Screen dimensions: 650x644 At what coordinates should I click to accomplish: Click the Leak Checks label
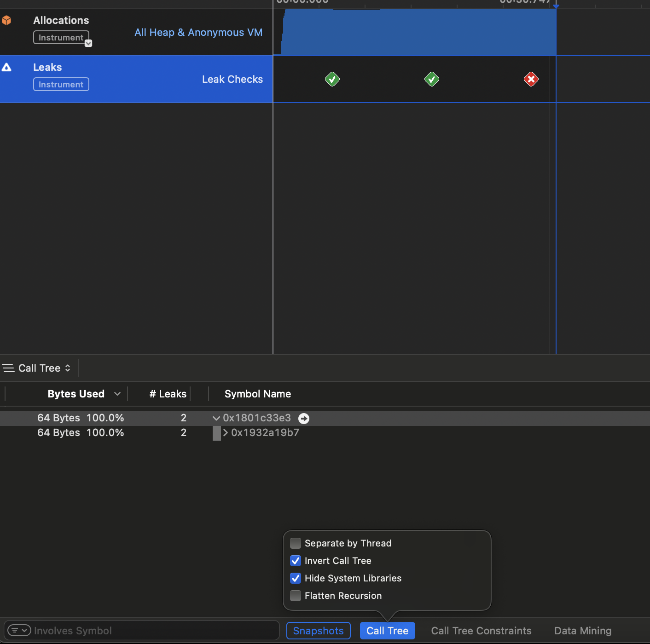click(232, 79)
